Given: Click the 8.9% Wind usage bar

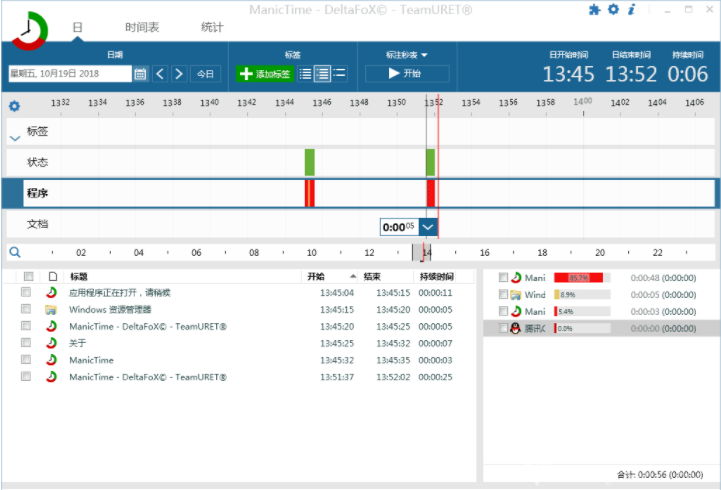Looking at the screenshot, I should click(x=582, y=295).
